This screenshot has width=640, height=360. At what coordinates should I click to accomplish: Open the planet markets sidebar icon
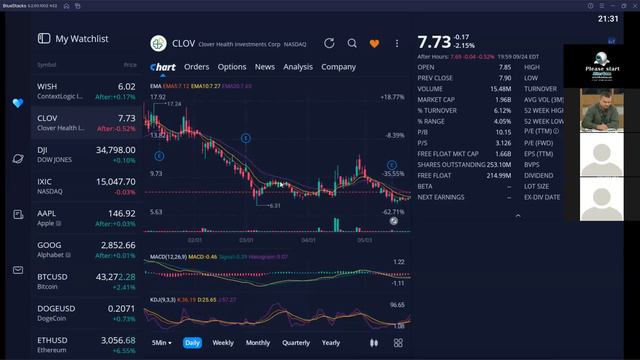[18, 158]
